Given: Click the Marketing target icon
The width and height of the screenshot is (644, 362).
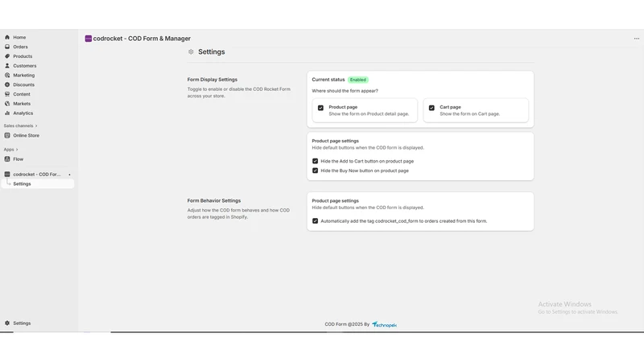Looking at the screenshot, I should click(7, 75).
